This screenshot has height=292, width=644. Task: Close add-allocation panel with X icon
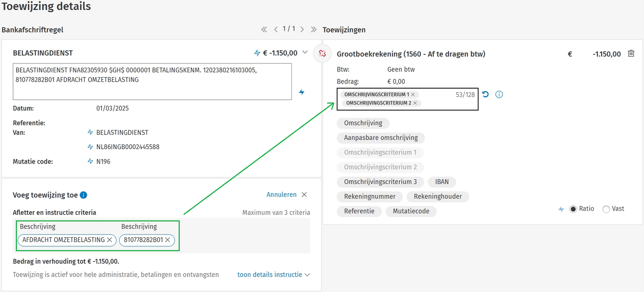click(304, 195)
